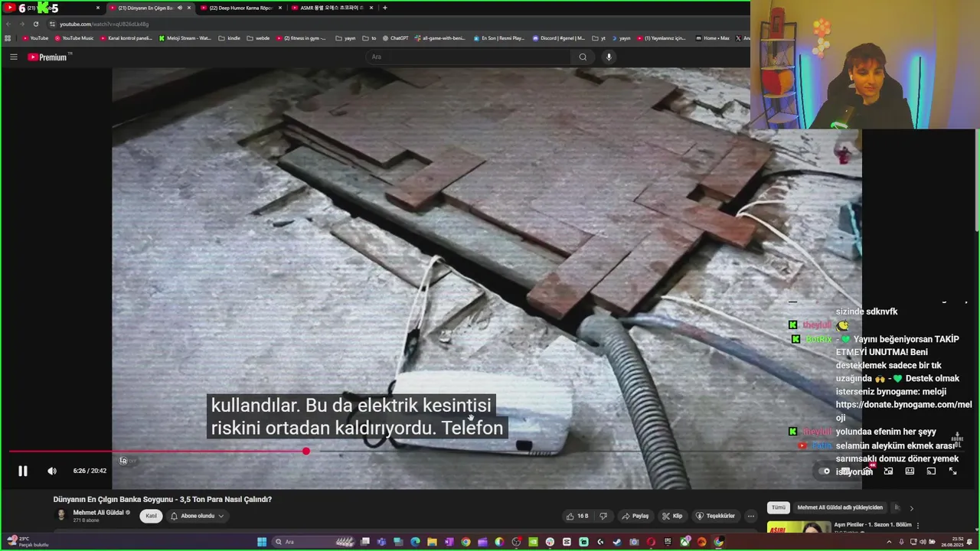The image size is (980, 551).
Task: Click the channel avatar below the video
Action: (61, 515)
